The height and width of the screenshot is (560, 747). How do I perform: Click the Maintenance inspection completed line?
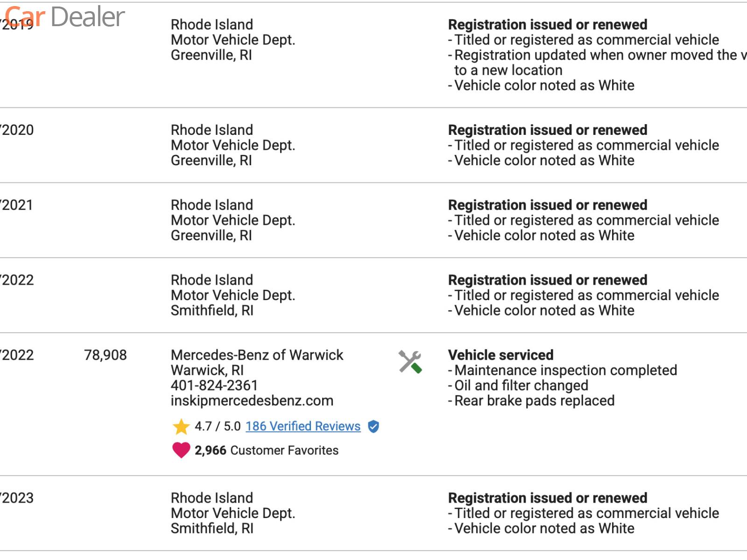coord(565,371)
